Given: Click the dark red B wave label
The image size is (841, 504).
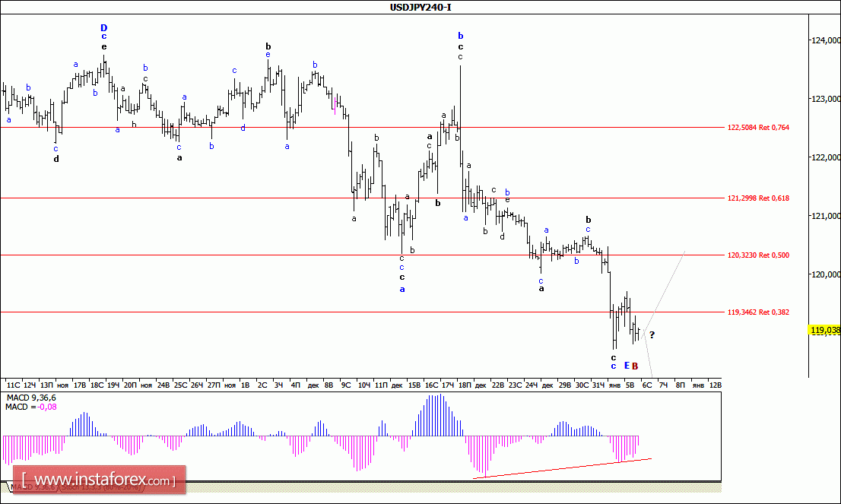Looking at the screenshot, I should tap(635, 366).
